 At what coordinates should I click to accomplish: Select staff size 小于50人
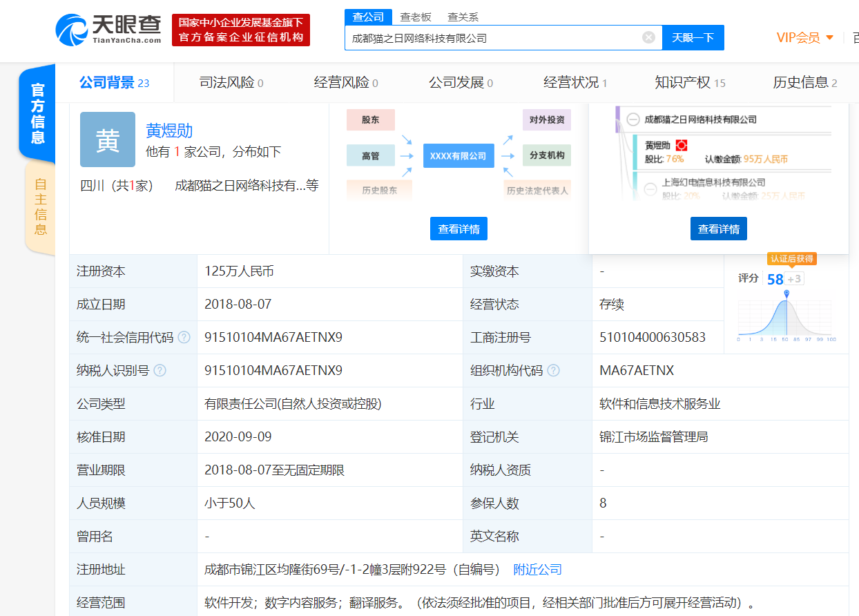point(230,503)
